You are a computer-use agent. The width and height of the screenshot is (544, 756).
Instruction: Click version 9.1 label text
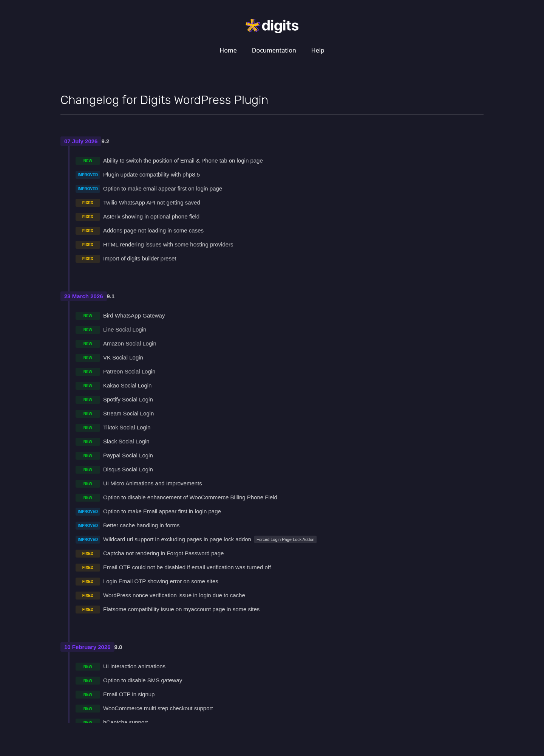[111, 296]
